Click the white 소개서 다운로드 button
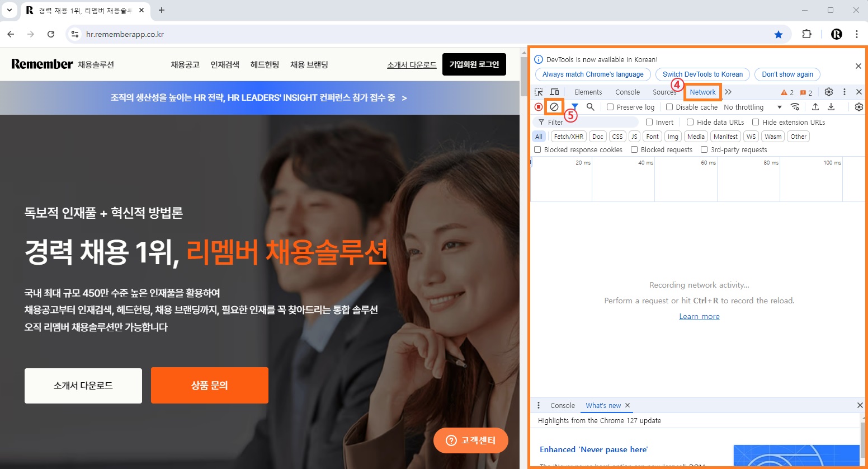Viewport: 868px width, 469px height. coord(83,386)
